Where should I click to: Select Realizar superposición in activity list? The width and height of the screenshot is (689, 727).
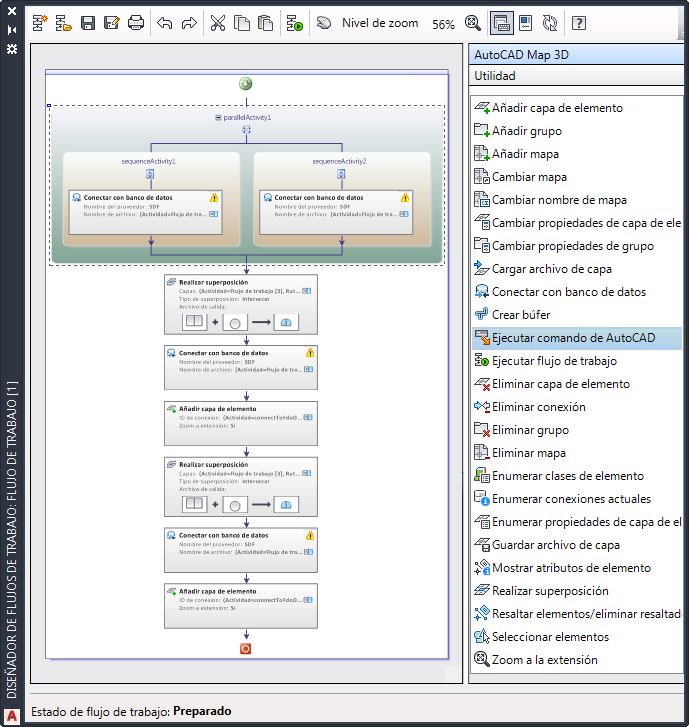click(577, 591)
